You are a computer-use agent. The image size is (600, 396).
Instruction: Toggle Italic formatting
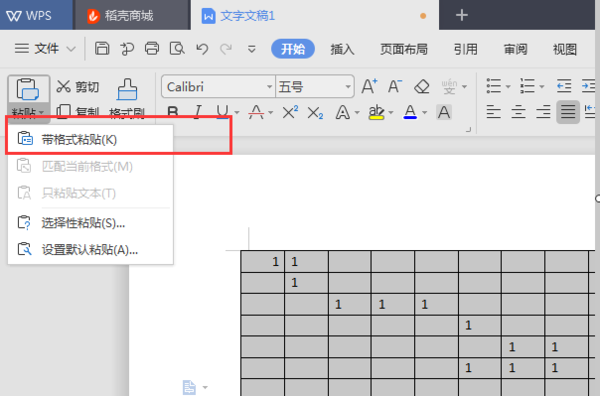tap(197, 112)
